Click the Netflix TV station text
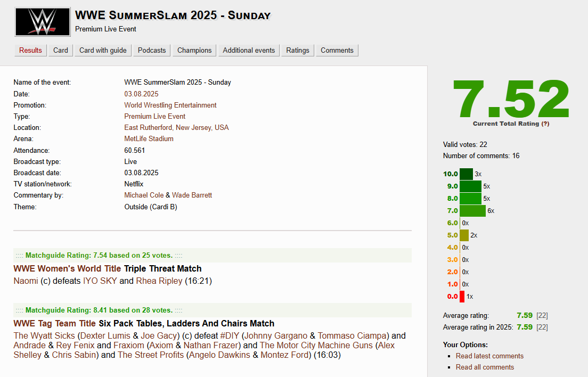588x377 pixels. (x=134, y=184)
